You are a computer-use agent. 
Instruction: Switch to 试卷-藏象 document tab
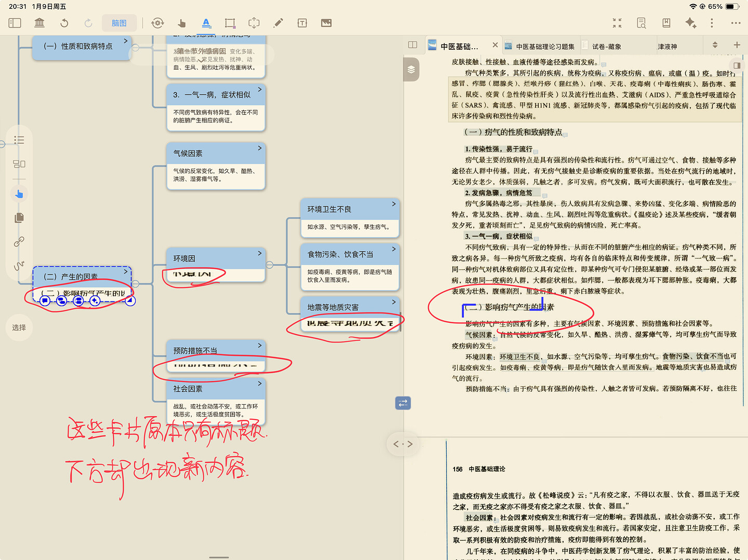pyautogui.click(x=607, y=46)
